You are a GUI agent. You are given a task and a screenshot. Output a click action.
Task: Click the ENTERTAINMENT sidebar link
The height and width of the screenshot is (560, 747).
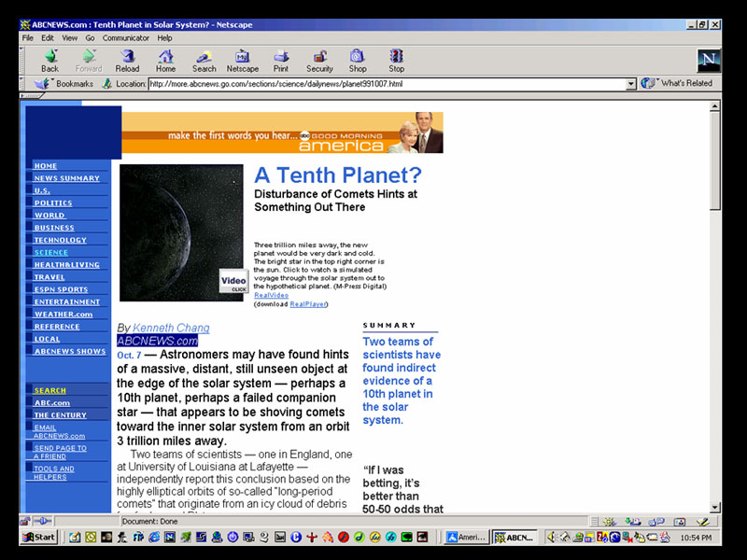(67, 301)
